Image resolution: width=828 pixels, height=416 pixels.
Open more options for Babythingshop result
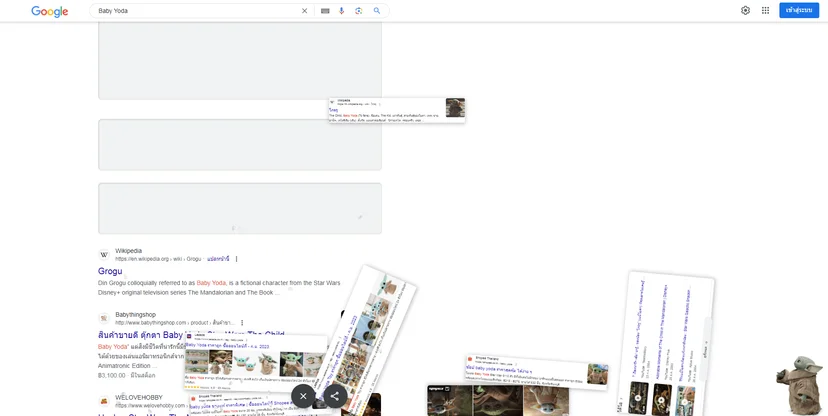tap(242, 323)
